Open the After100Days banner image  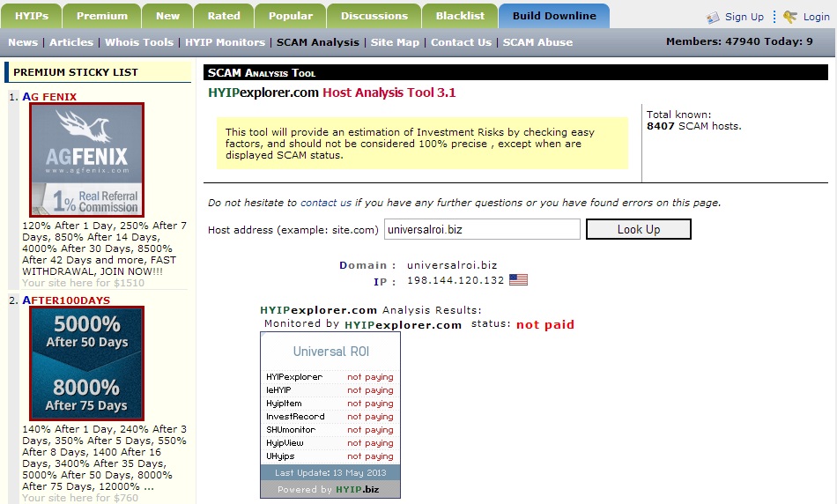coord(86,364)
